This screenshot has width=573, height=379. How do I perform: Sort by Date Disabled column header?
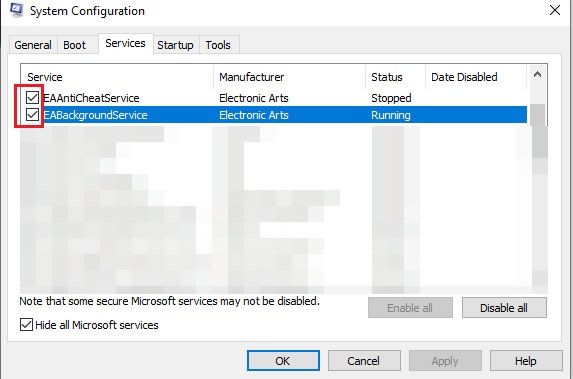[x=476, y=77]
